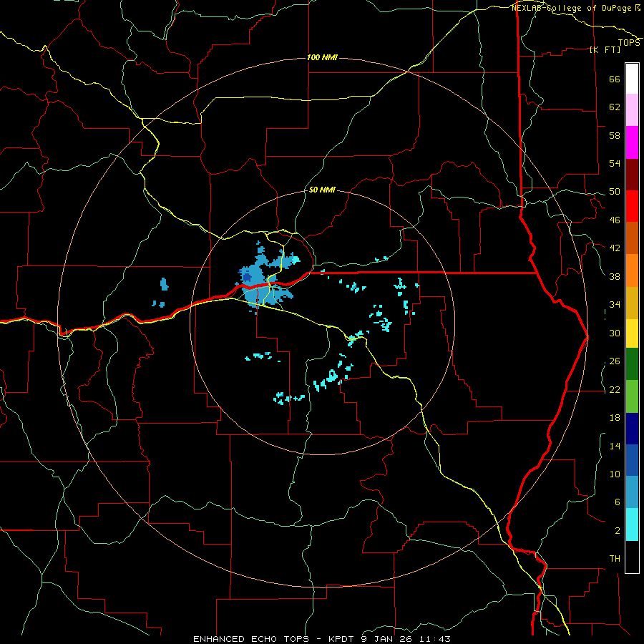Click the gold 34 kft legend swatch
The image size is (644, 644).
632,303
